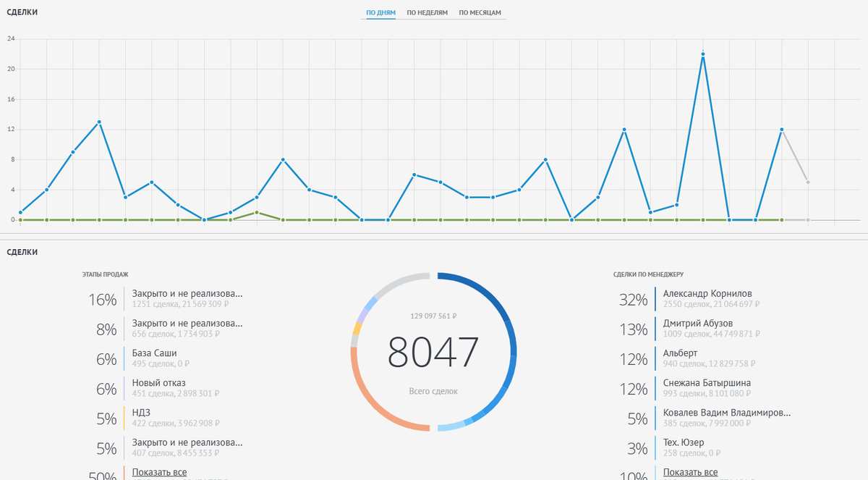Click the ЭТАПЫ ПРОДАЖ heading
868x480 pixels.
(105, 274)
